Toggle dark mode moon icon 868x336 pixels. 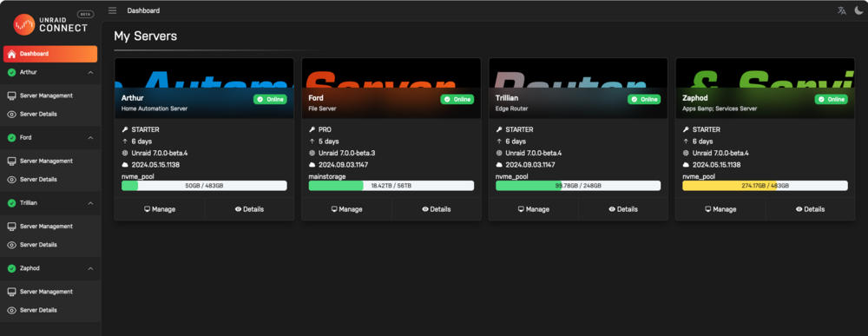point(858,10)
